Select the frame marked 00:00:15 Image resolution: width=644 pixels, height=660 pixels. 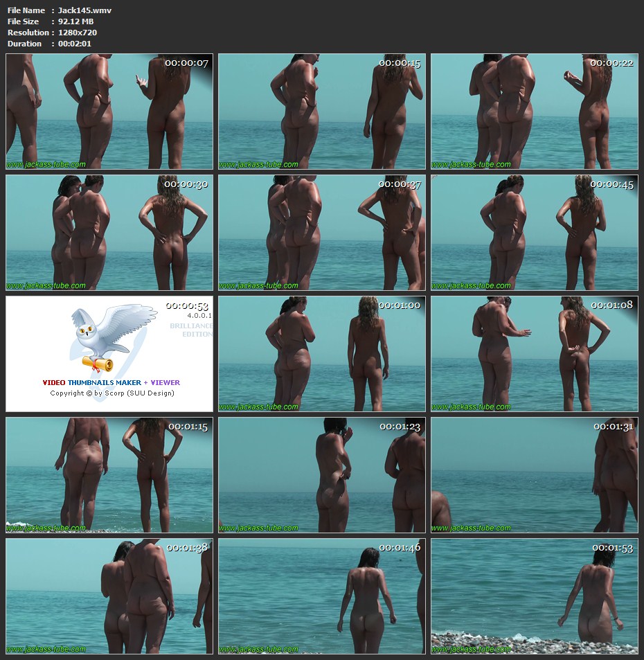[x=321, y=112]
